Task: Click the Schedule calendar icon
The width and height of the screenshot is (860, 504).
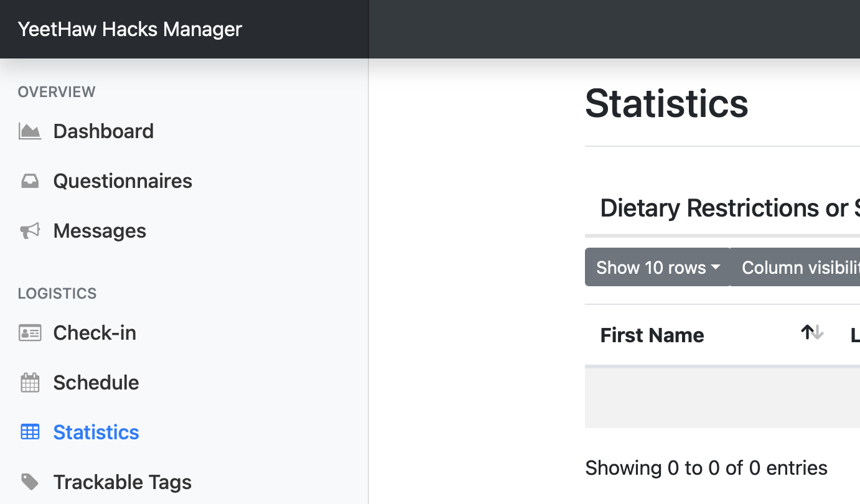Action: pos(30,383)
